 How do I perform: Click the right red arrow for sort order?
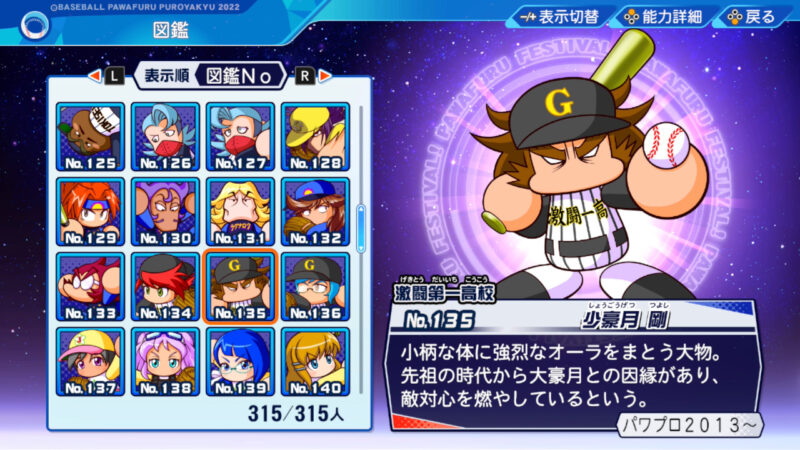point(325,76)
